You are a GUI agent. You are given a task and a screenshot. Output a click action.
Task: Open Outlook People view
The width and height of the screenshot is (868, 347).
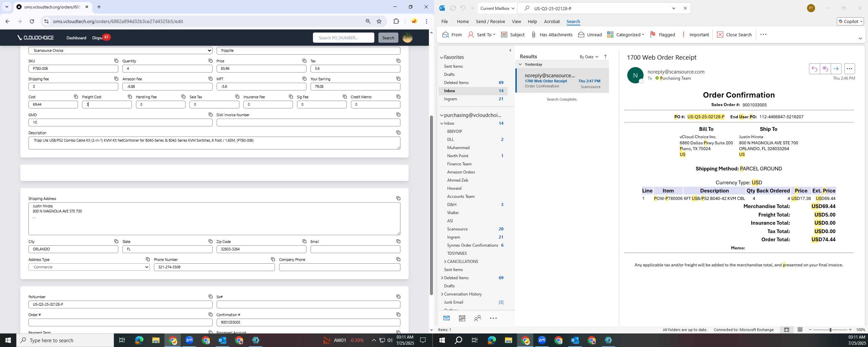[477, 318]
